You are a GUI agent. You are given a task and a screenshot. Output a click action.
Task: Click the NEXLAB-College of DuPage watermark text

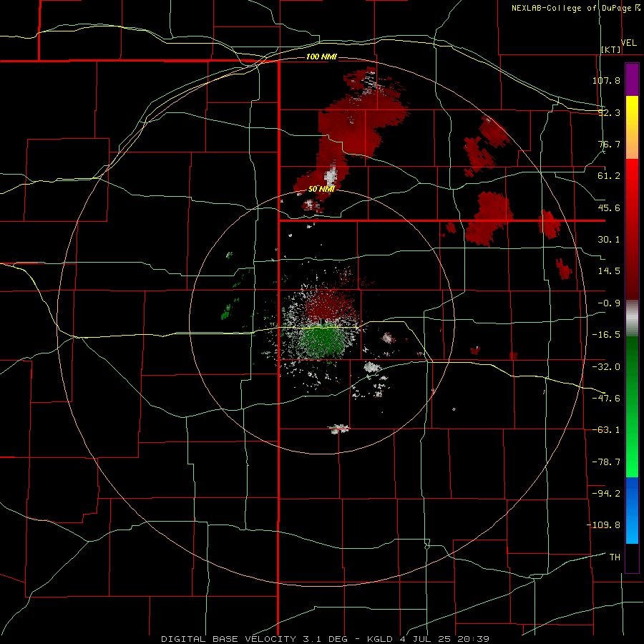(x=575, y=8)
